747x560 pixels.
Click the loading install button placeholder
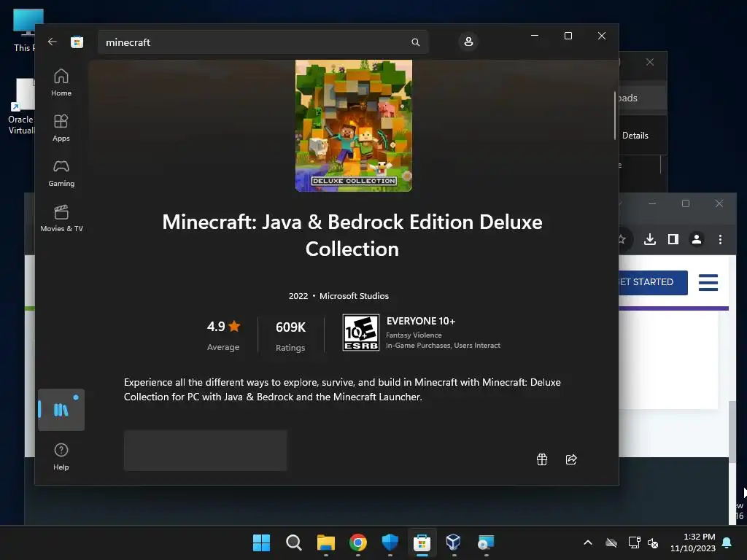pos(205,451)
